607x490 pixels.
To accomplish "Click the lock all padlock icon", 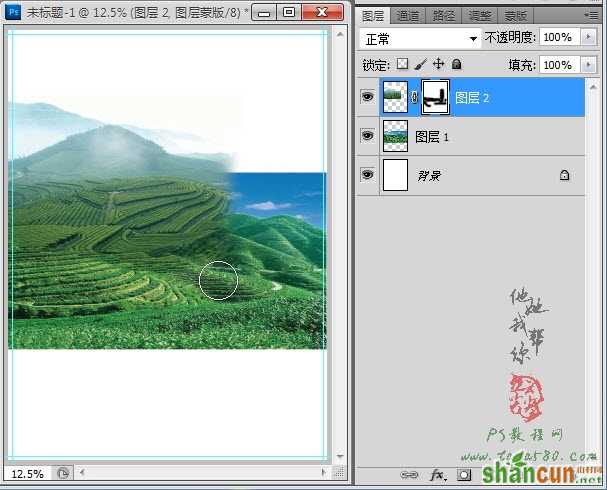I will pyautogui.click(x=456, y=64).
